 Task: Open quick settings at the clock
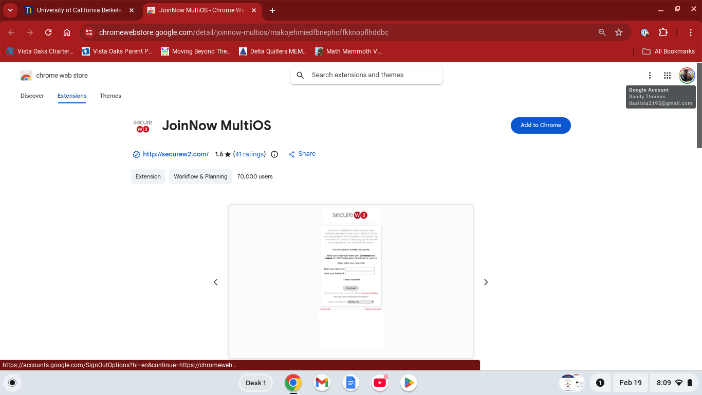coord(674,383)
